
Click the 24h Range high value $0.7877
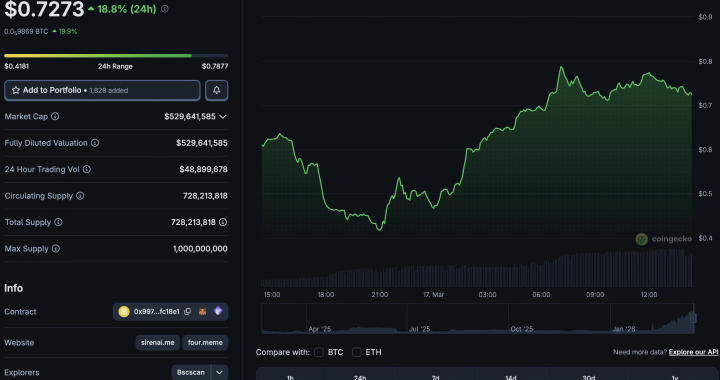click(x=215, y=66)
